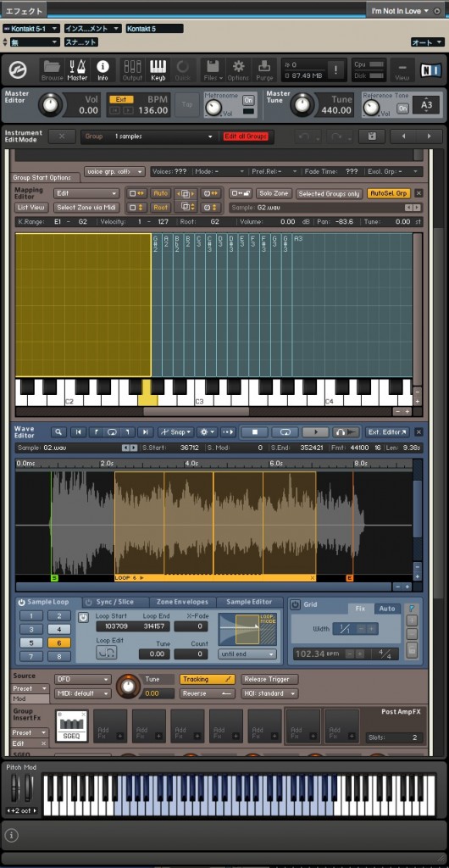This screenshot has width=449, height=868.
Task: Toggle the headphone audition button
Action: pyautogui.click(x=346, y=431)
